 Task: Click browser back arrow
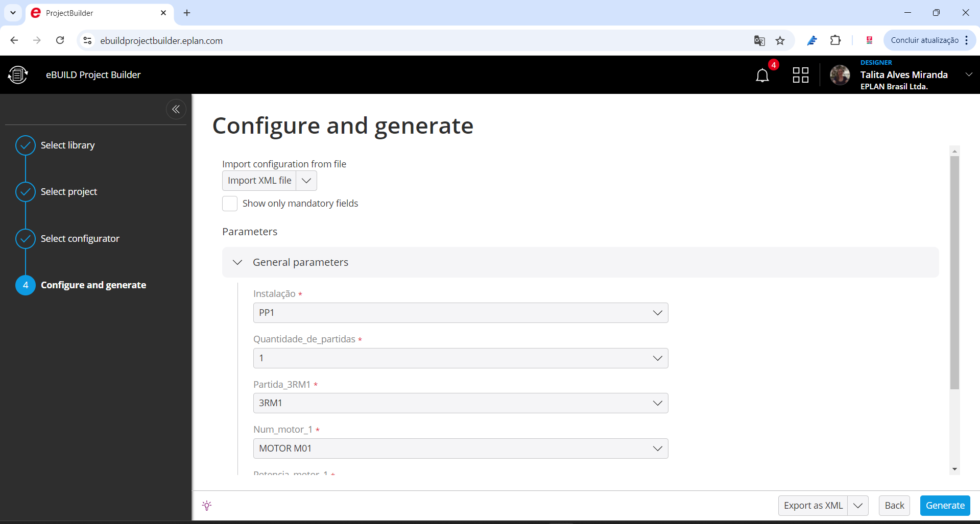tap(14, 40)
